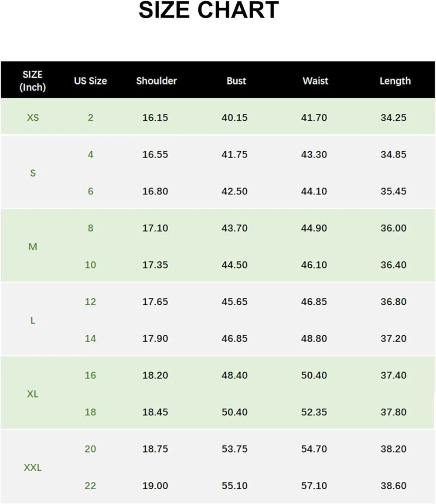
Task: Click length value 38.60
Action: [393, 486]
